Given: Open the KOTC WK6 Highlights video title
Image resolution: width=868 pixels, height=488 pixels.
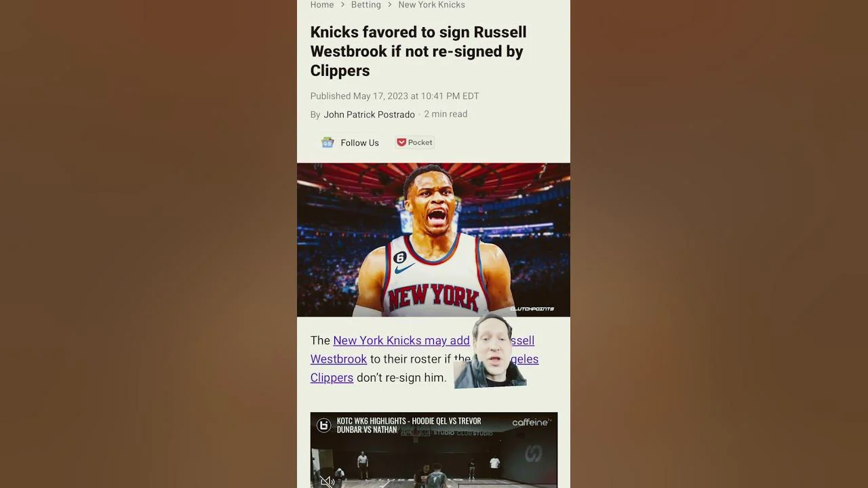Looking at the screenshot, I should tap(409, 426).
